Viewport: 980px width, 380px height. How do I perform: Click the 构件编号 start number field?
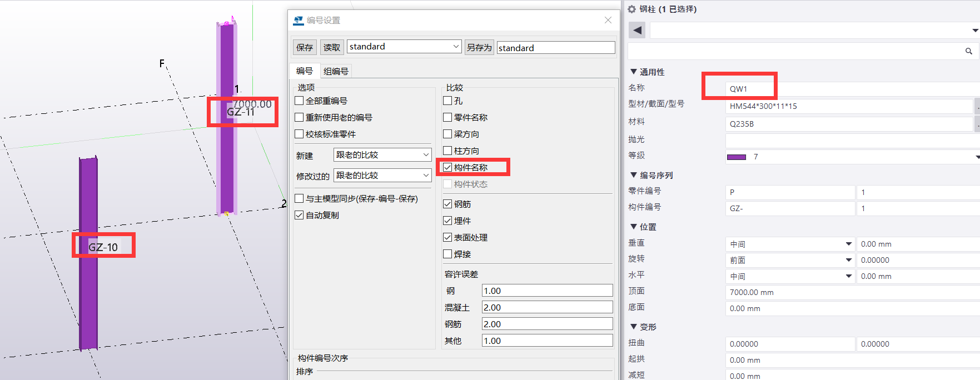coord(918,208)
